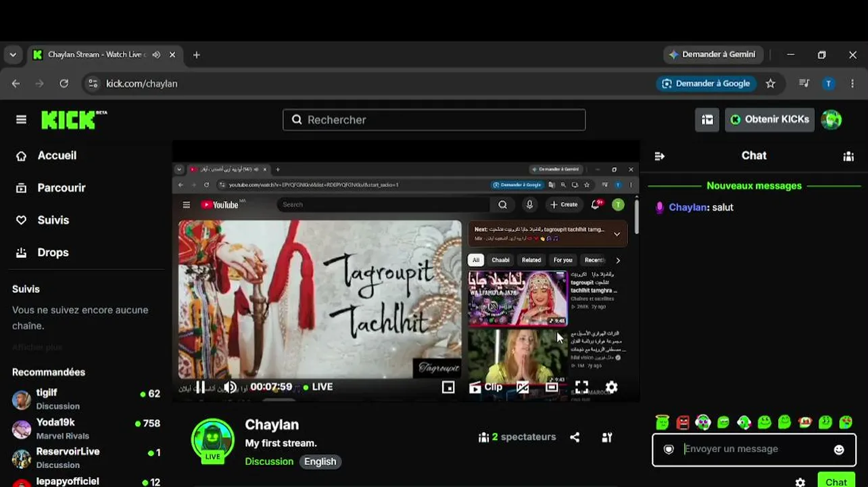Toggle the player's captions icon

[x=523, y=387]
